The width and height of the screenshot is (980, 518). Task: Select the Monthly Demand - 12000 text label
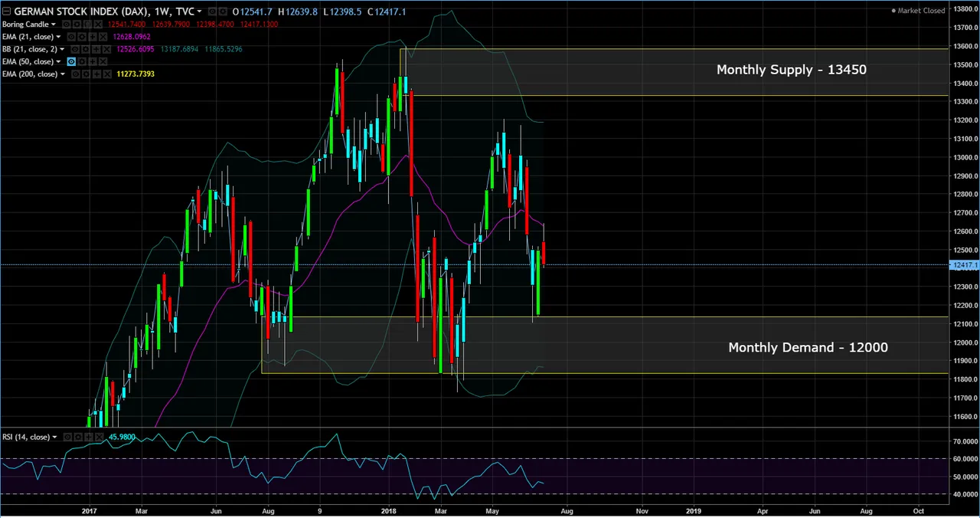tap(808, 348)
